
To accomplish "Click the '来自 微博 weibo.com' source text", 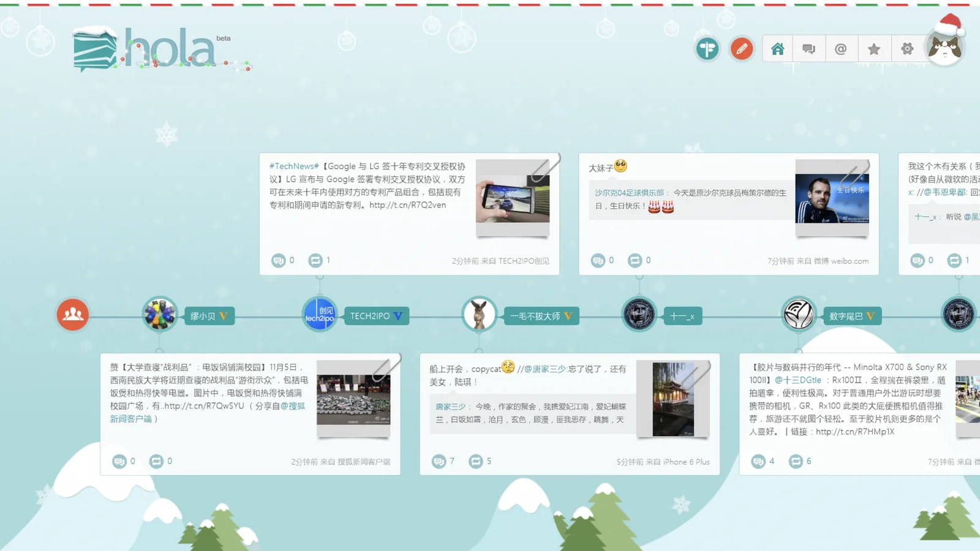I will (832, 261).
